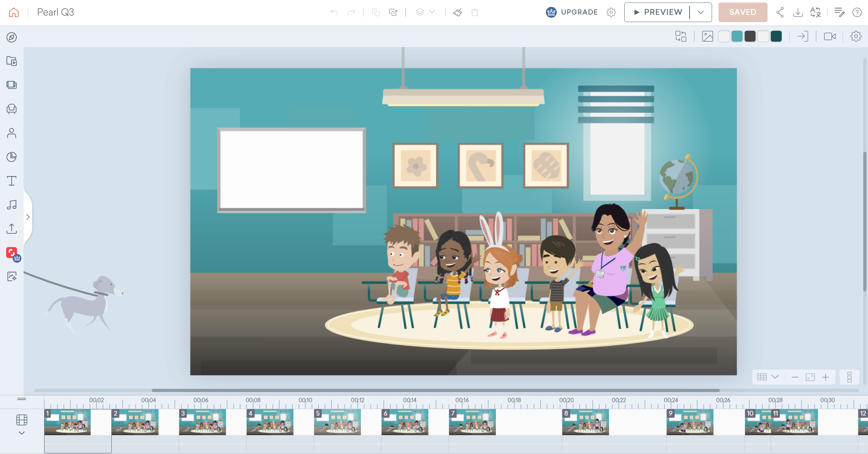The image size is (868, 454).
Task: Open the Audio music note panel
Action: point(12,205)
